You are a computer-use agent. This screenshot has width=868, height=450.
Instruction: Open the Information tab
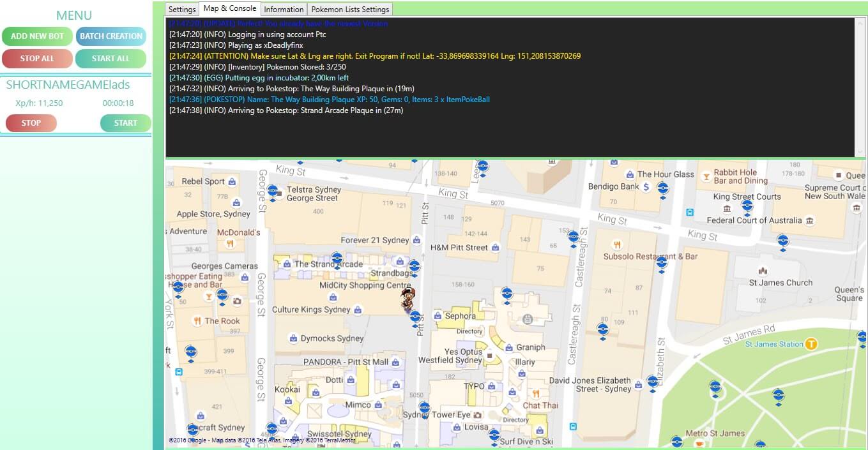[x=284, y=10]
